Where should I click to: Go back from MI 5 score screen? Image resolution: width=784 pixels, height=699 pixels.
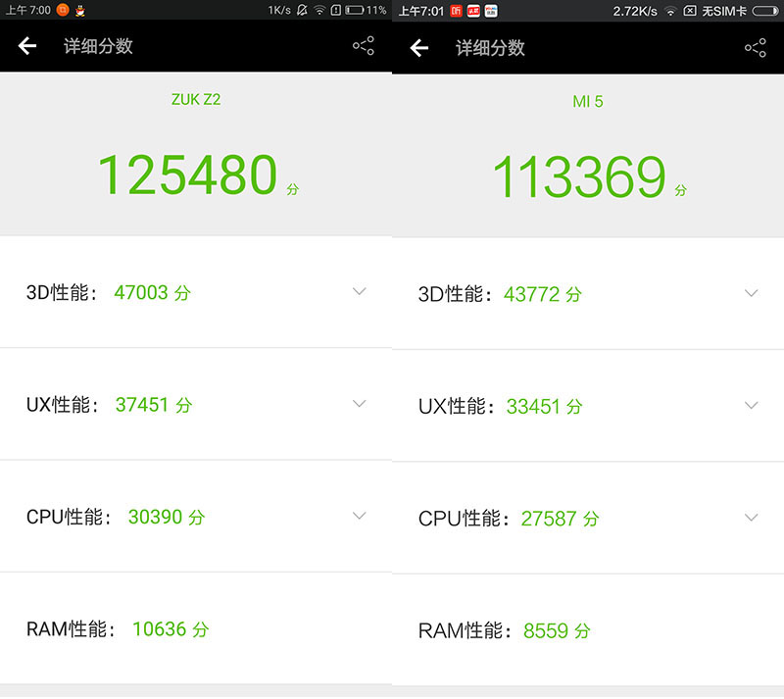coord(419,48)
